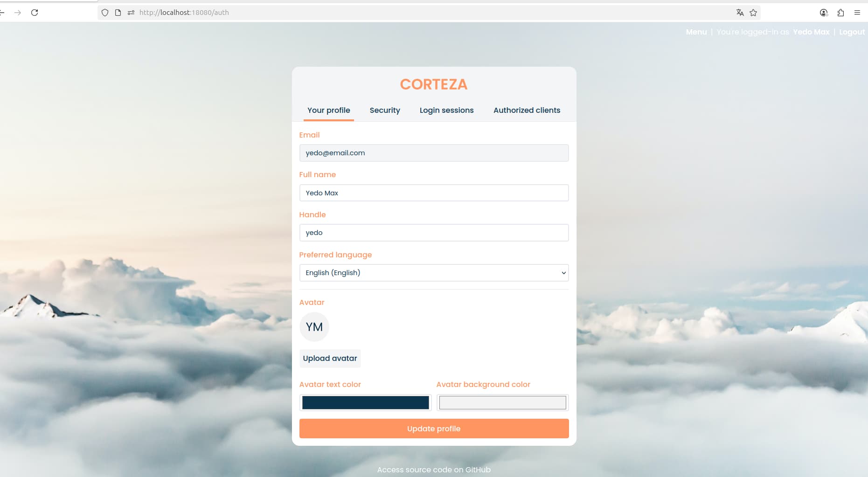Switch to the Your profile tab

click(x=329, y=111)
